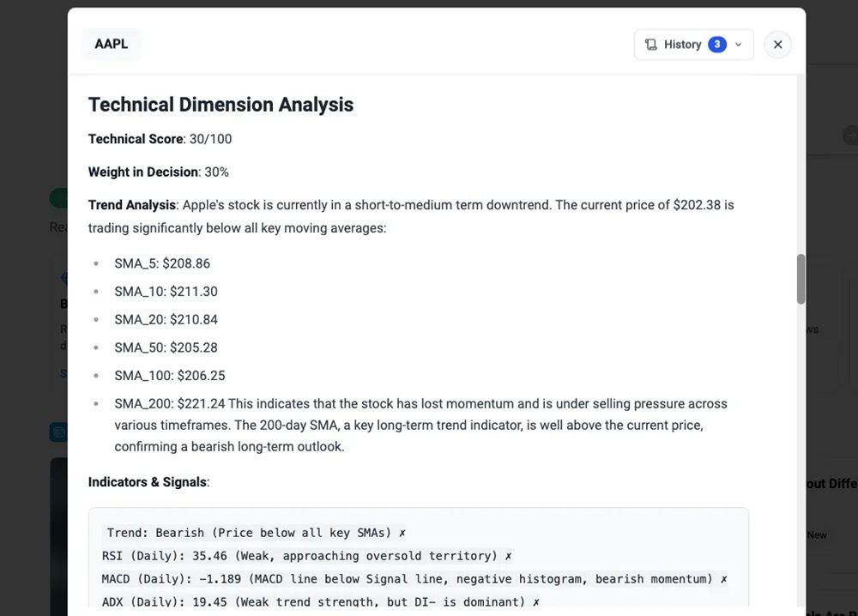
Task: Click the Weight in Decision line
Action: [x=159, y=172]
